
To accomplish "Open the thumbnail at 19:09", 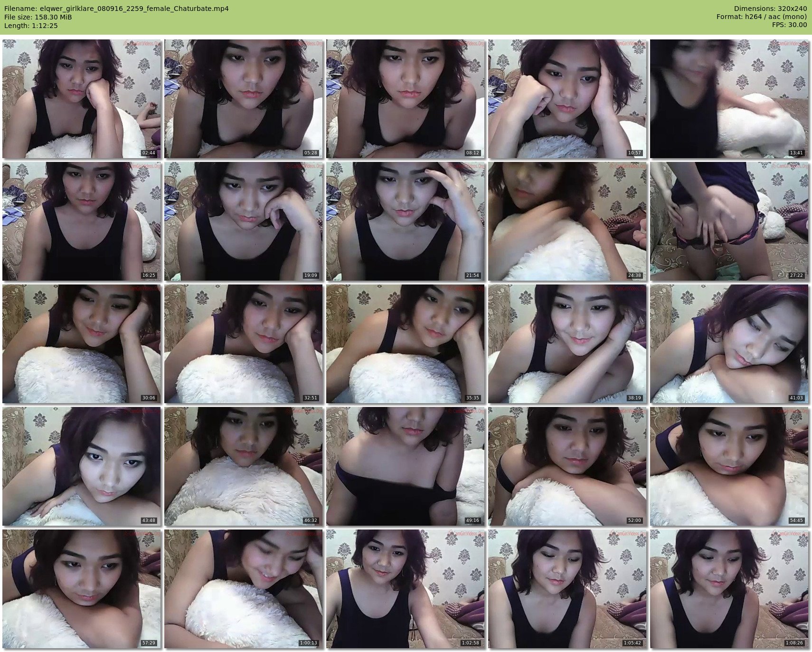I will pos(244,221).
